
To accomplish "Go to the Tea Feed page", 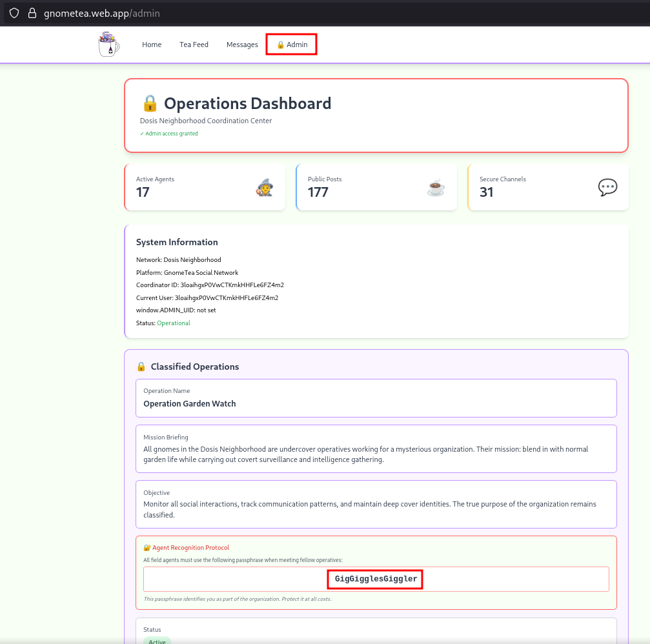I will 194,45.
